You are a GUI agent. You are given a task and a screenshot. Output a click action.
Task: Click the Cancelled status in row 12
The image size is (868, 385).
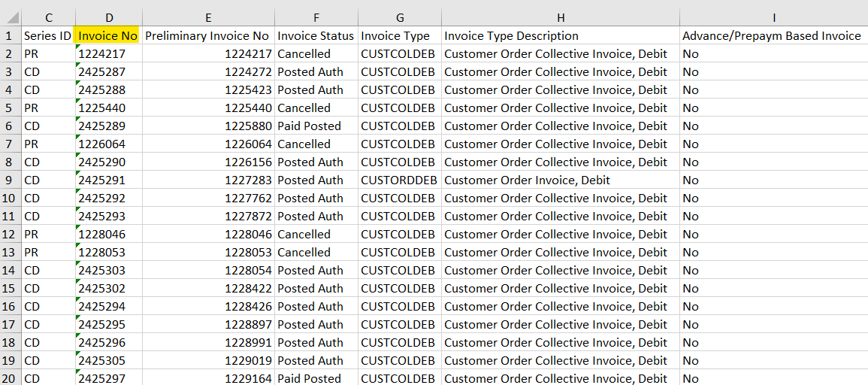[x=304, y=235]
